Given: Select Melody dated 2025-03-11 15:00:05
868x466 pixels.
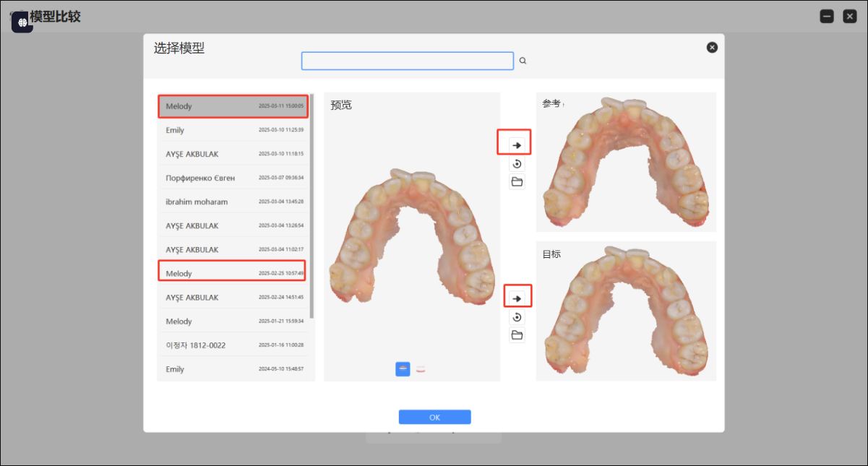Looking at the screenshot, I should pyautogui.click(x=232, y=106).
